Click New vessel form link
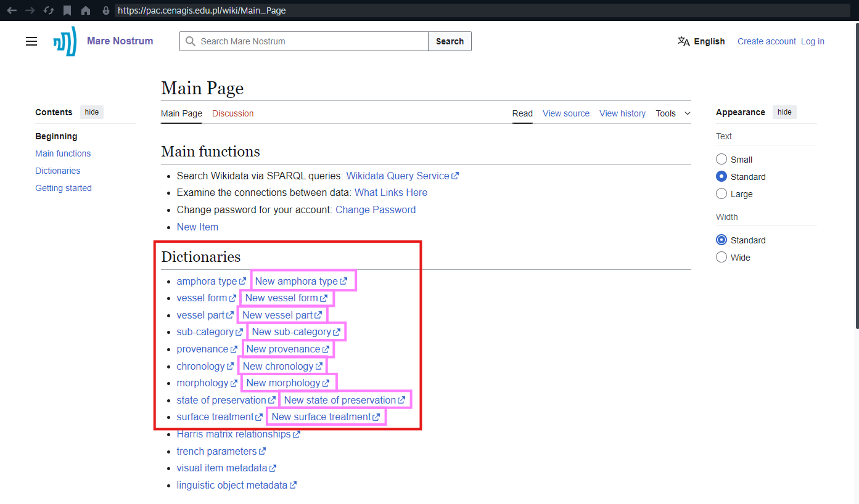 [286, 298]
